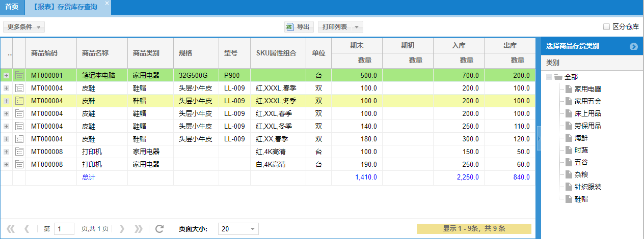
Task: Open the 更多条件 dropdown
Action: [x=23, y=27]
